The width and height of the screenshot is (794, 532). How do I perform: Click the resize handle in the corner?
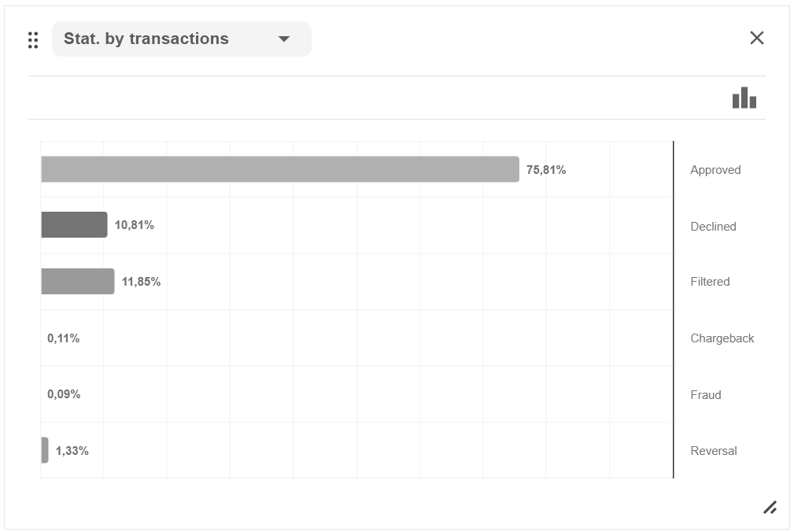[x=770, y=508]
